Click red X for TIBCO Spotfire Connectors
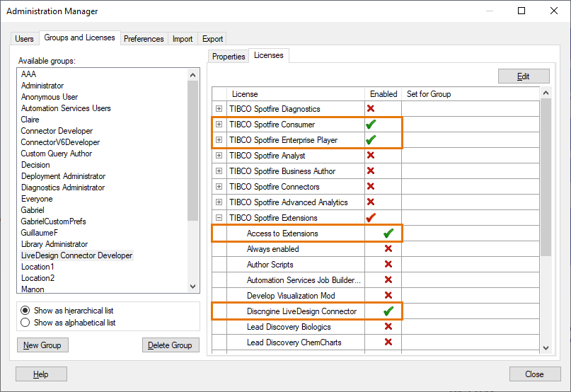Viewport: 571px width, 392px height. pos(371,187)
